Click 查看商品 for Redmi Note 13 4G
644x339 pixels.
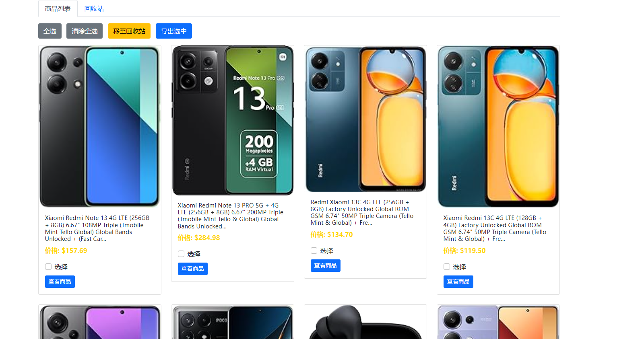[60, 281]
